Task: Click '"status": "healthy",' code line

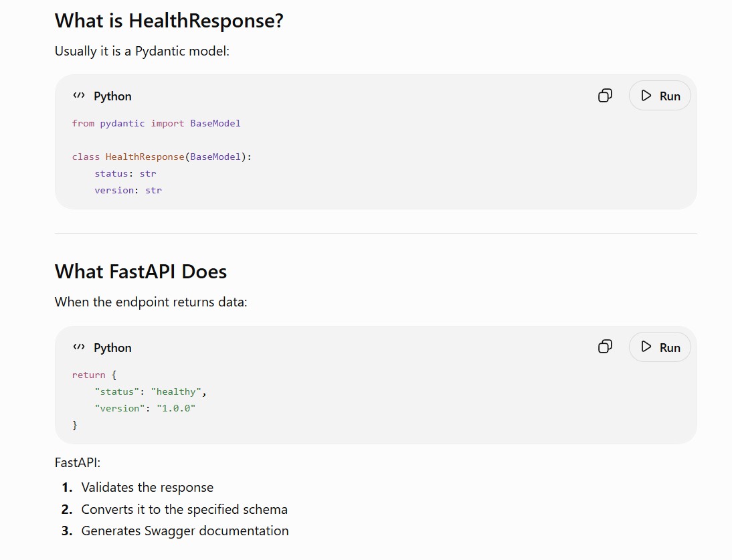Action: [151, 391]
